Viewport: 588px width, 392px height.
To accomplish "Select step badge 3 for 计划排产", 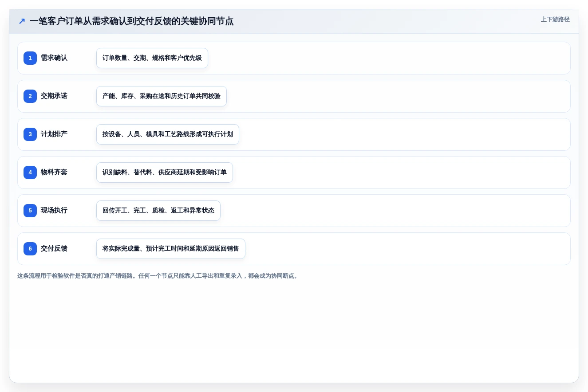I will (x=30, y=134).
